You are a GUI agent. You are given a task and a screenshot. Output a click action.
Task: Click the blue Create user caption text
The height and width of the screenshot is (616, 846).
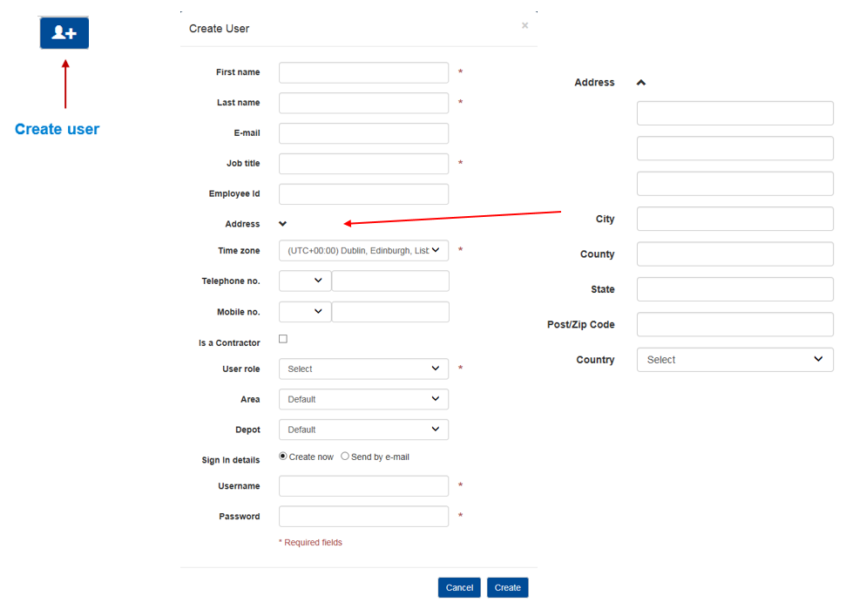pyautogui.click(x=58, y=129)
